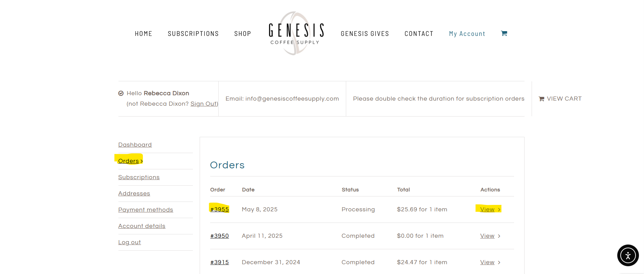
Task: Click My Account in the header
Action: 467,34
